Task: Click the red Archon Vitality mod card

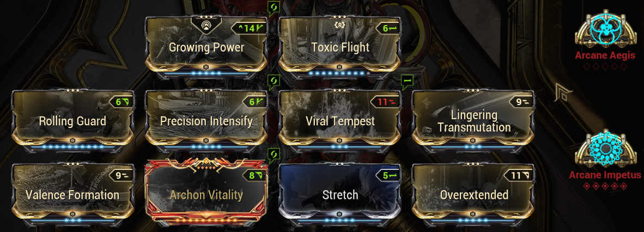Action: [206, 192]
